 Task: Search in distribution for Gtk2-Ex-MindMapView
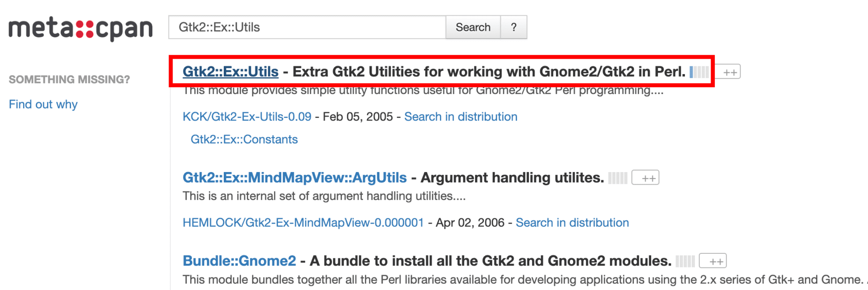[x=572, y=223]
